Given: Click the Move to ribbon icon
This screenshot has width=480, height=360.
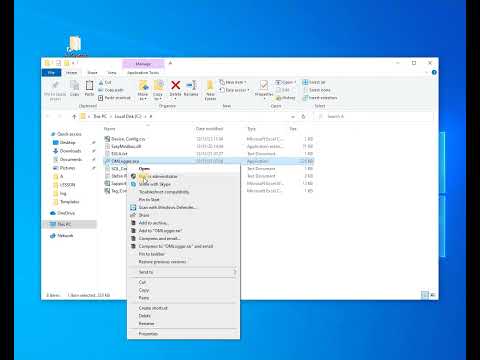Looking at the screenshot, I should [x=143, y=86].
